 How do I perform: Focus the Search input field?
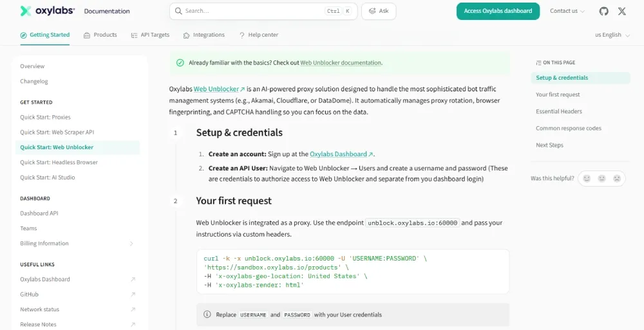(x=263, y=11)
